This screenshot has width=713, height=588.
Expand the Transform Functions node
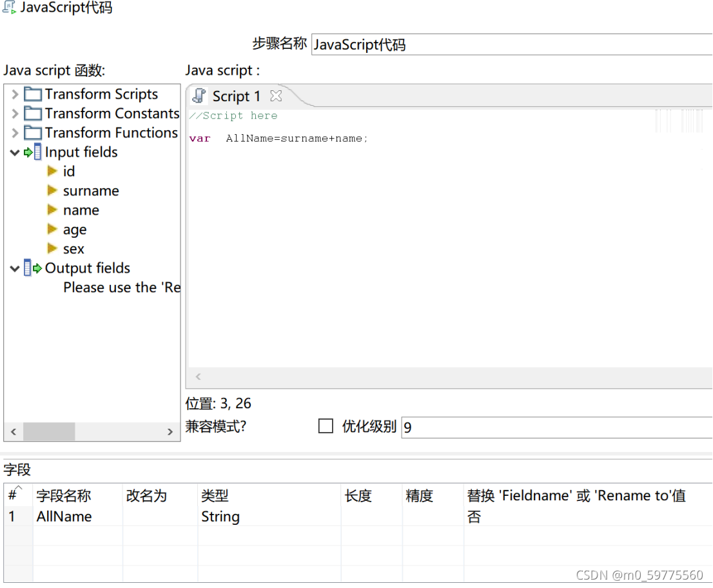pos(15,133)
